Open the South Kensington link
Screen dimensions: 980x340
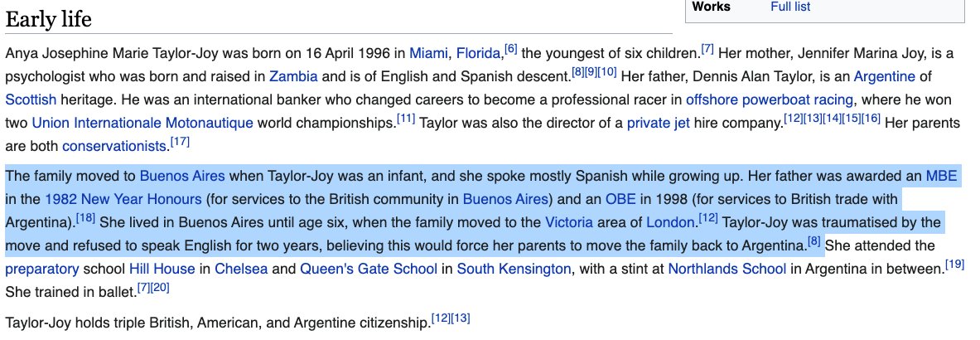[x=514, y=270]
